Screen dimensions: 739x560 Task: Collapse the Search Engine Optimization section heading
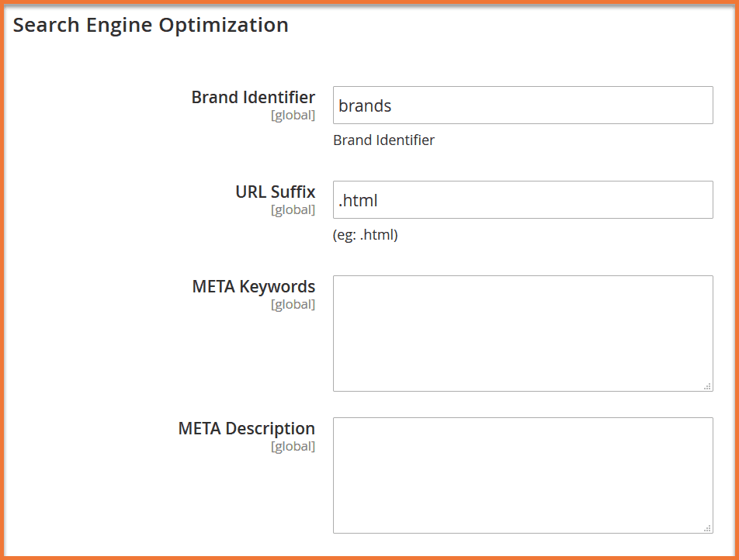151,25
